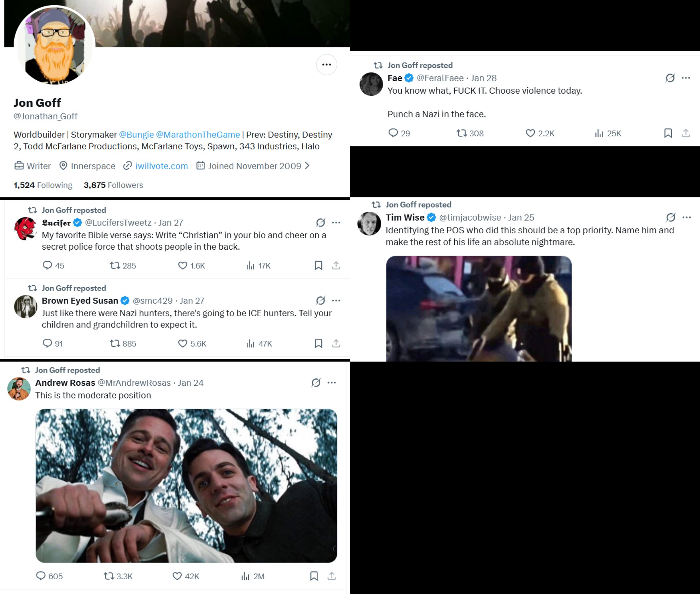Reply to the Fae post
Screen dimensions: 700x594
coord(393,133)
